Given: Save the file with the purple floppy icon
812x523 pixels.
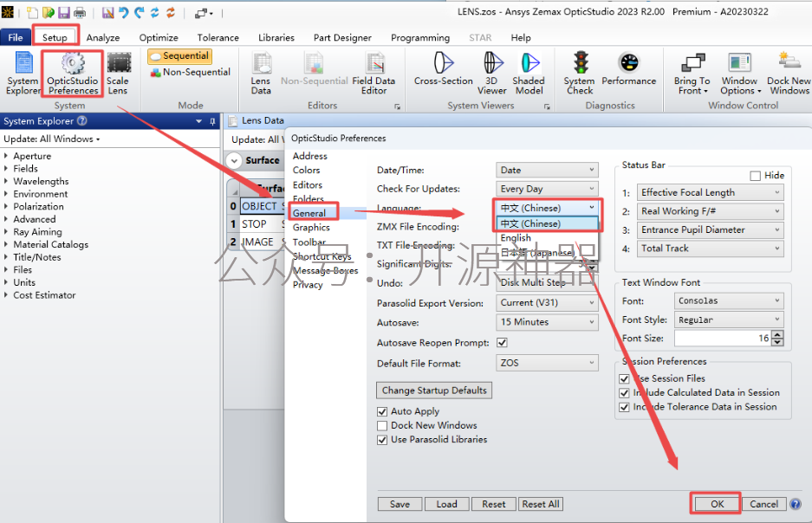Looking at the screenshot, I should (64, 13).
